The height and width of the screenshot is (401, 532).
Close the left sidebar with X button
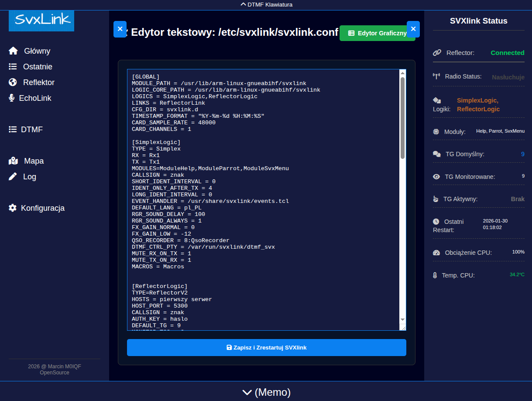120,29
